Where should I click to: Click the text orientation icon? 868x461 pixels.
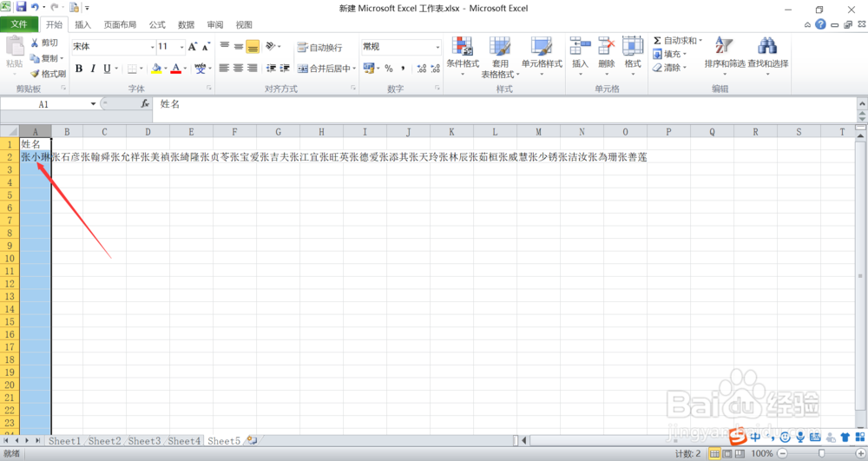[x=271, y=46]
